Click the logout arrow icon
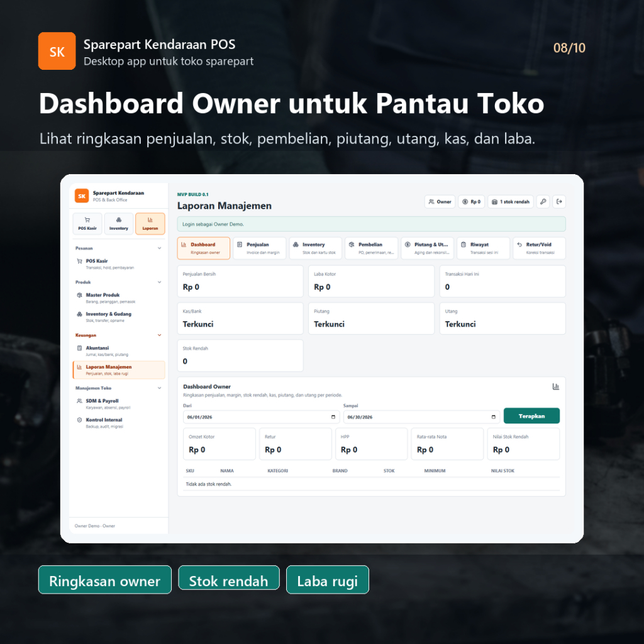644x644 pixels. click(559, 202)
